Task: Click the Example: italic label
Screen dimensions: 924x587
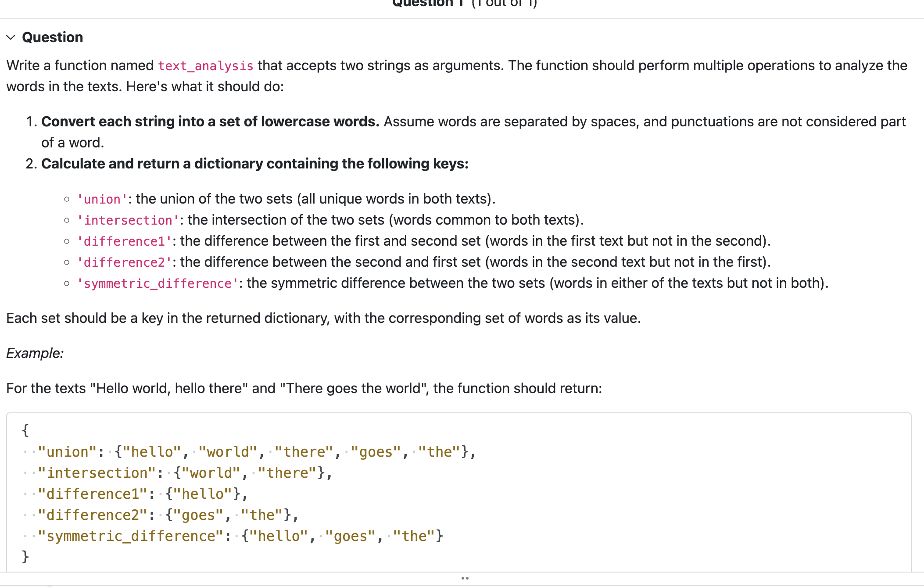Action: [35, 353]
